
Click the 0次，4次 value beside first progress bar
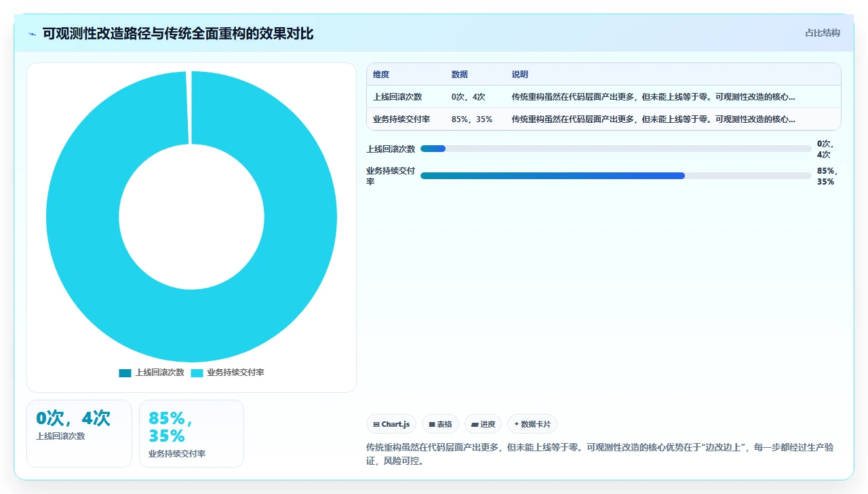827,149
